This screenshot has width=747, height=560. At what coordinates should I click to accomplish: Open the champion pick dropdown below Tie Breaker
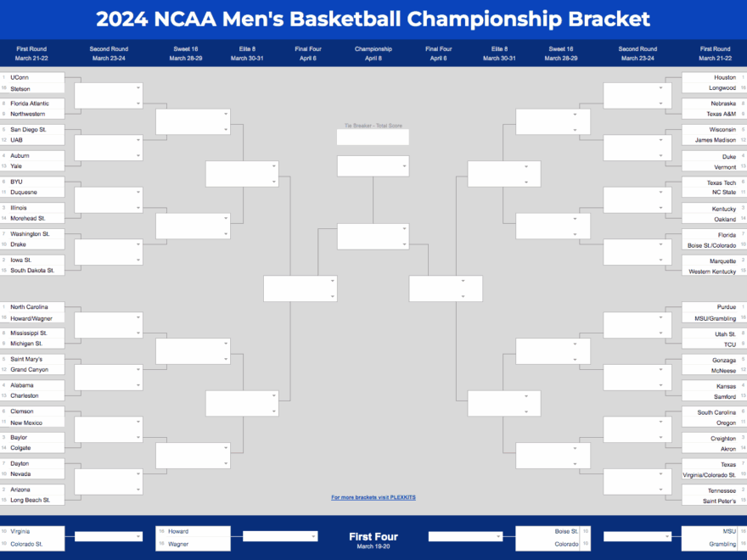click(x=373, y=165)
